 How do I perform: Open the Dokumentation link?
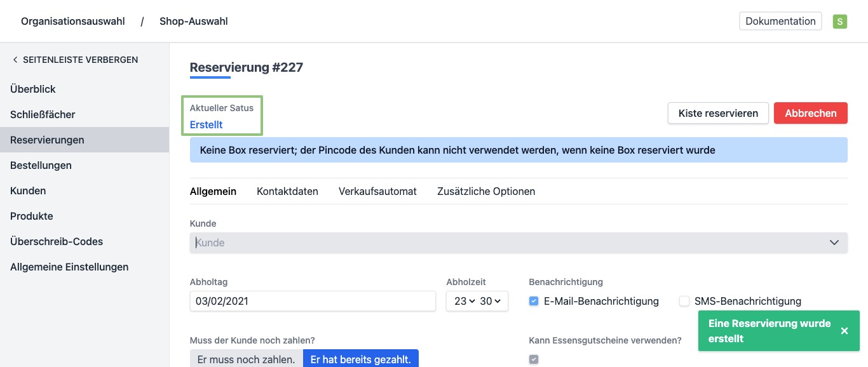coord(780,21)
